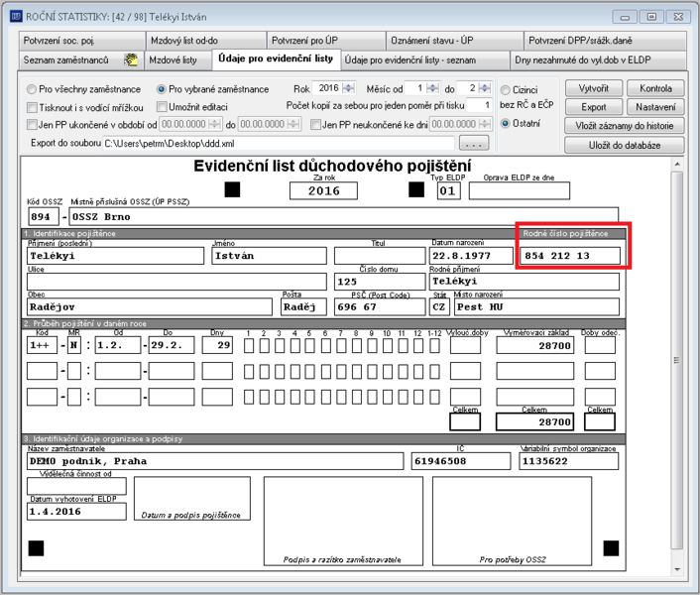Click Obec field Radějov
Screen dimensions: 700x595
click(150, 307)
